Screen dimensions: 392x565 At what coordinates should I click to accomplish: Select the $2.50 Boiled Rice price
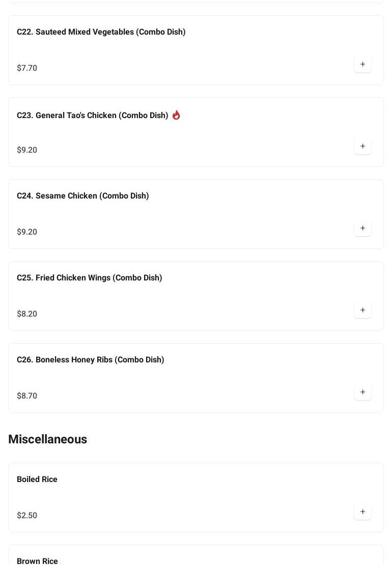coord(26,515)
